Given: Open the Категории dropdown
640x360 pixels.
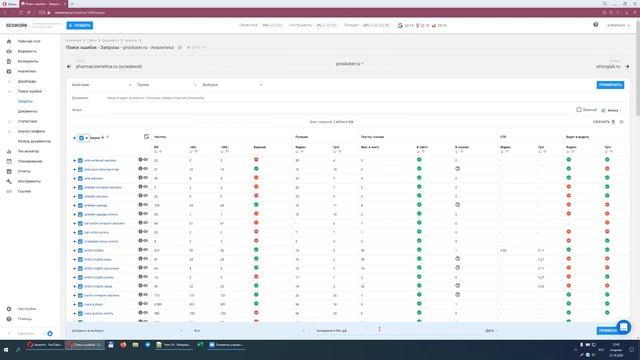Looking at the screenshot, I should point(101,85).
